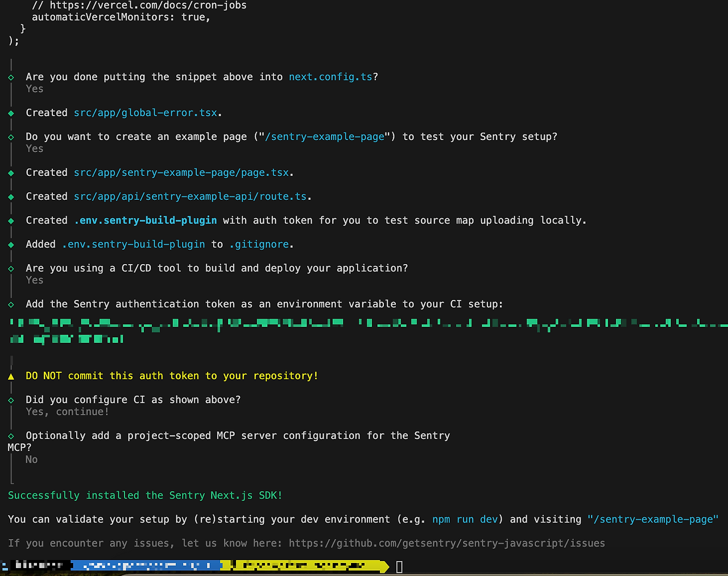The height and width of the screenshot is (576, 728).
Task: Click the terminal cursor at the prompt
Action: coord(399,566)
